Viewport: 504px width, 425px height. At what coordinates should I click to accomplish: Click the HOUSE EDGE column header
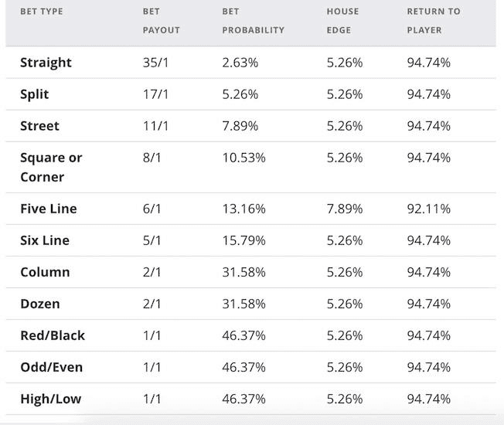[343, 21]
